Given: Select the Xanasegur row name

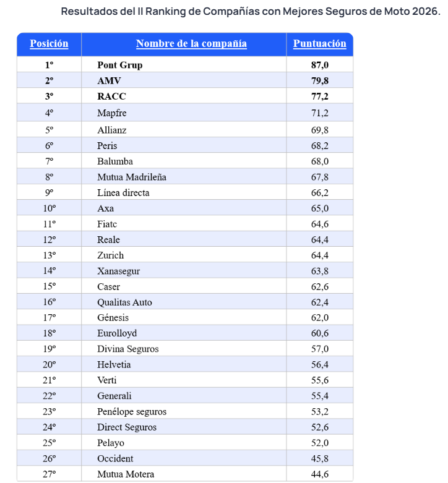Looking at the screenshot, I should (x=119, y=271).
